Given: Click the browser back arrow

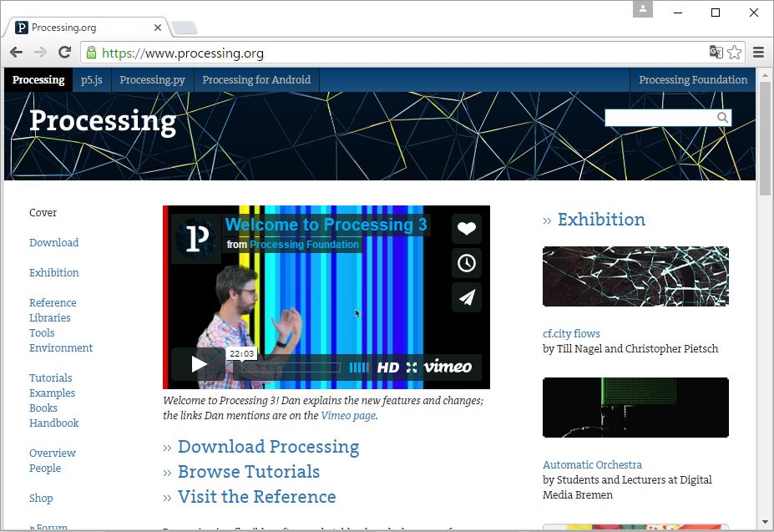Looking at the screenshot, I should click(x=17, y=53).
